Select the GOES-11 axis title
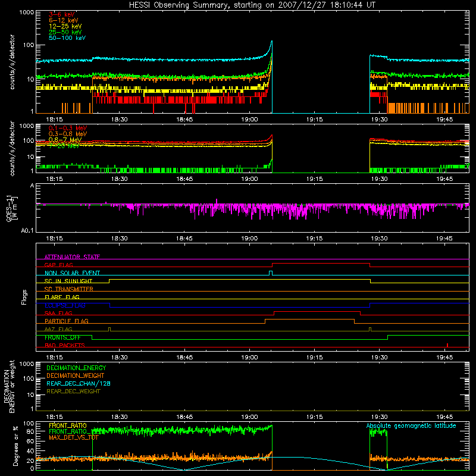This screenshot has width=476, height=476. tap(12, 208)
